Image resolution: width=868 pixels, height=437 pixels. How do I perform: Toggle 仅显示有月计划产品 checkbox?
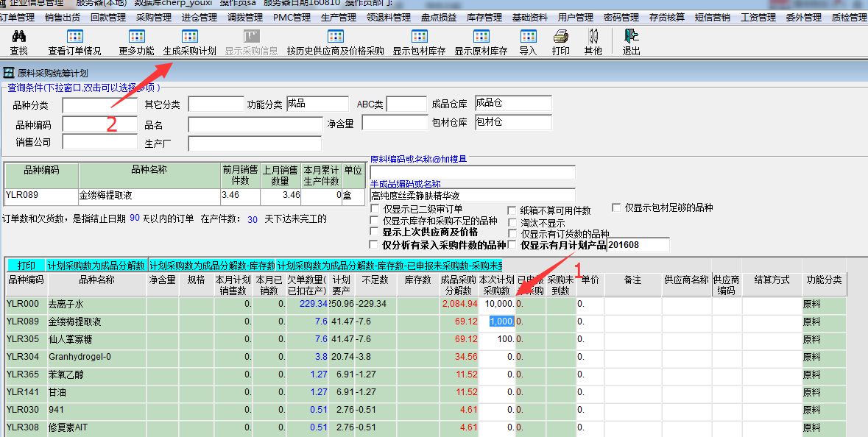coord(512,244)
